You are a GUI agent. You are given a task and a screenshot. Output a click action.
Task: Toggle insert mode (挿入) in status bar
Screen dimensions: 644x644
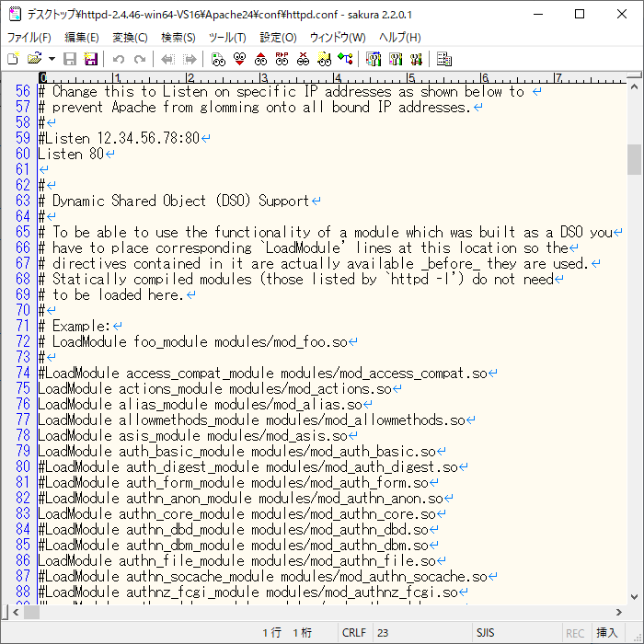607,633
